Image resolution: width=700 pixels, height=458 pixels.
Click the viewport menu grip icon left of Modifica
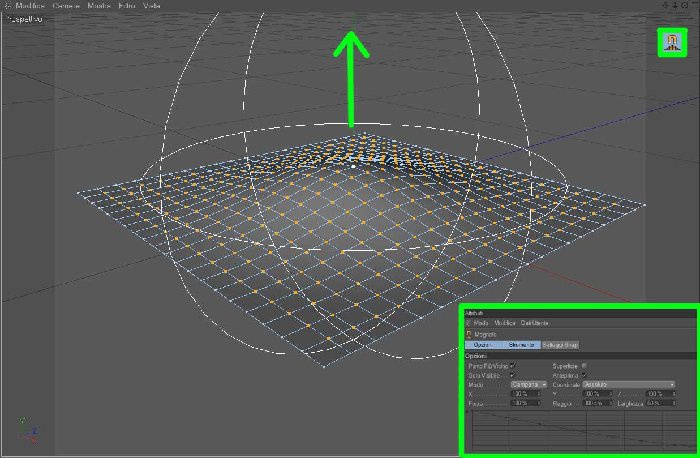coord(7,5)
